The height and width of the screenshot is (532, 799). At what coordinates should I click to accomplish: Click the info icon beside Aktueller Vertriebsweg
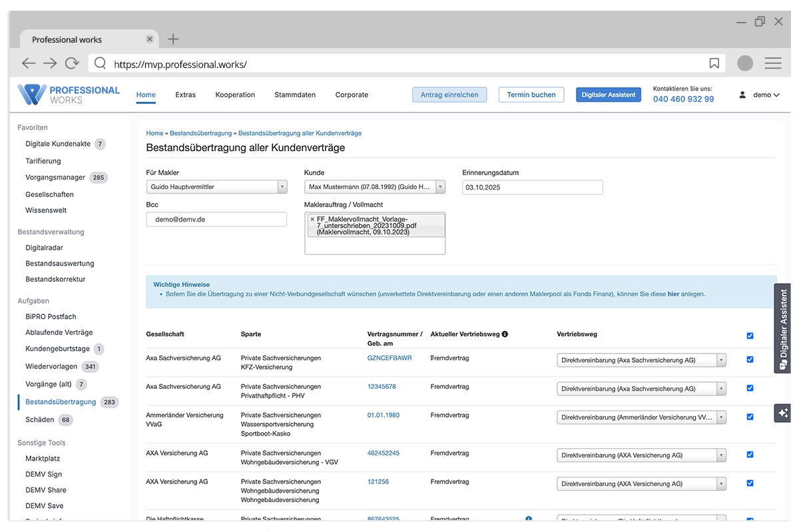coord(505,334)
